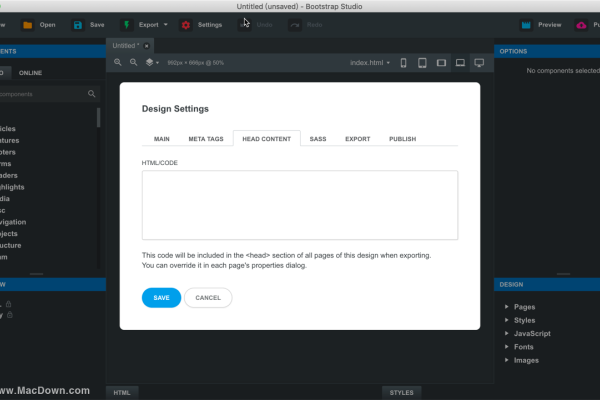Expand the Pages tree node

click(x=507, y=307)
